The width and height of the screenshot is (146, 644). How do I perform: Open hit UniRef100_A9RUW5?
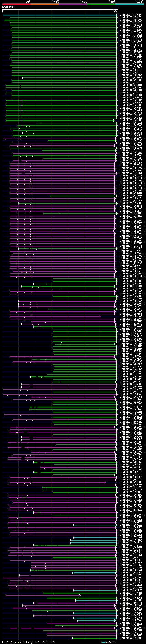(x=131, y=20)
